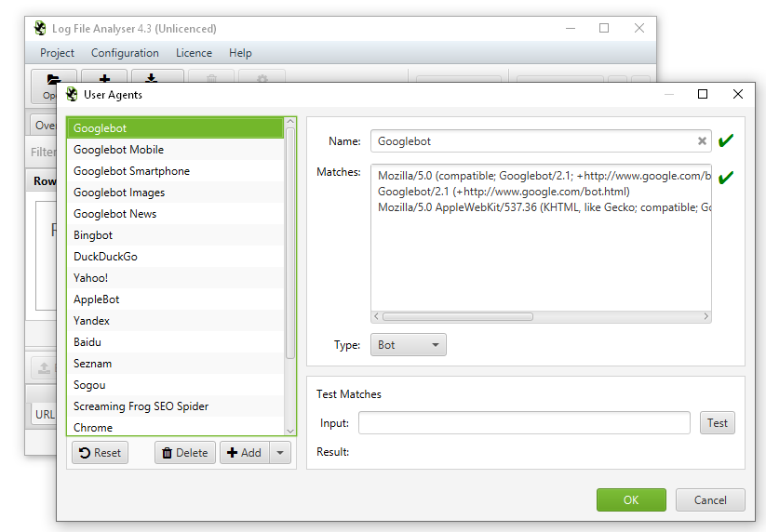Select Googlebot Smartphone entry

pyautogui.click(x=175, y=171)
